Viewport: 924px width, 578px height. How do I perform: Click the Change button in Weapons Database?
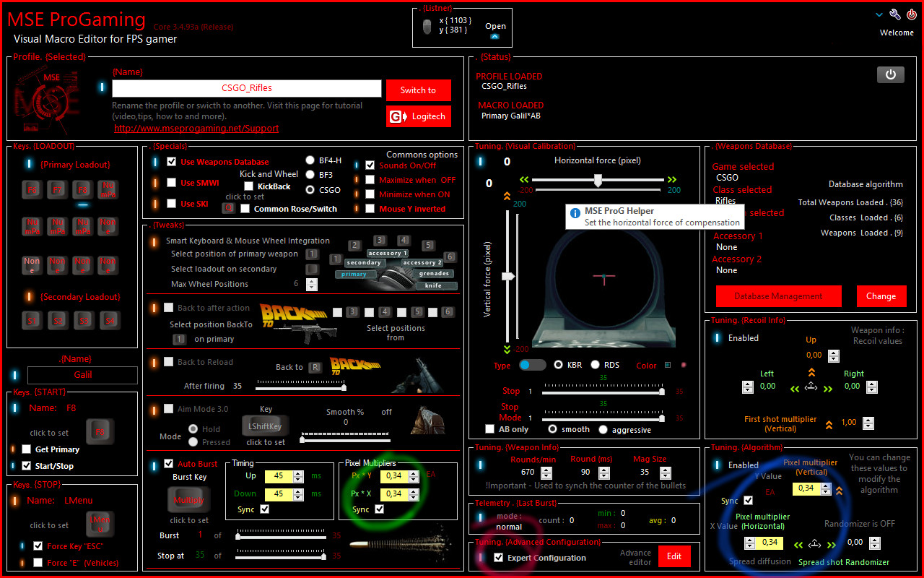click(x=881, y=296)
